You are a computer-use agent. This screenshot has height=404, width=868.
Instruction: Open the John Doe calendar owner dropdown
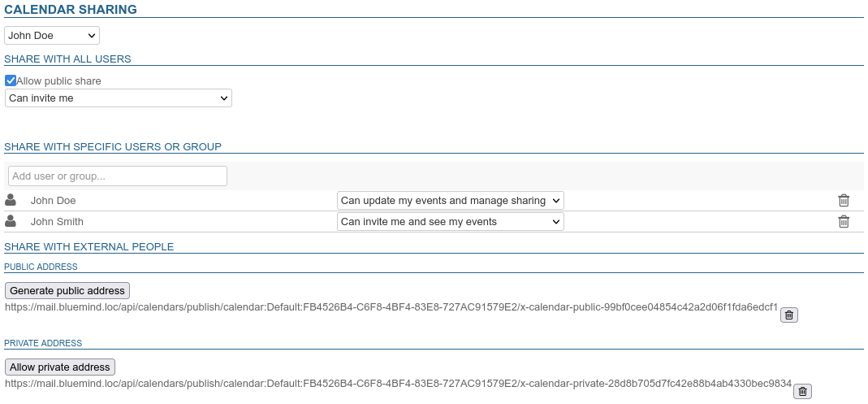[x=52, y=36]
